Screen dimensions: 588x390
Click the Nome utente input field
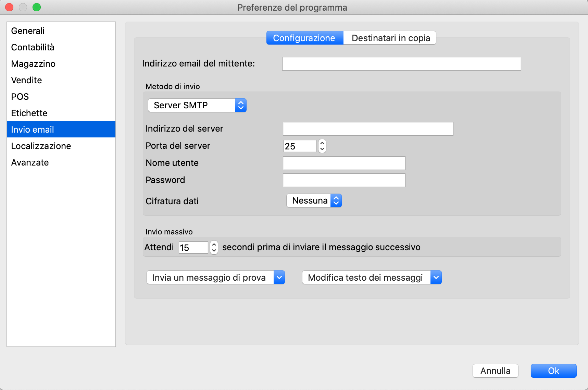344,163
